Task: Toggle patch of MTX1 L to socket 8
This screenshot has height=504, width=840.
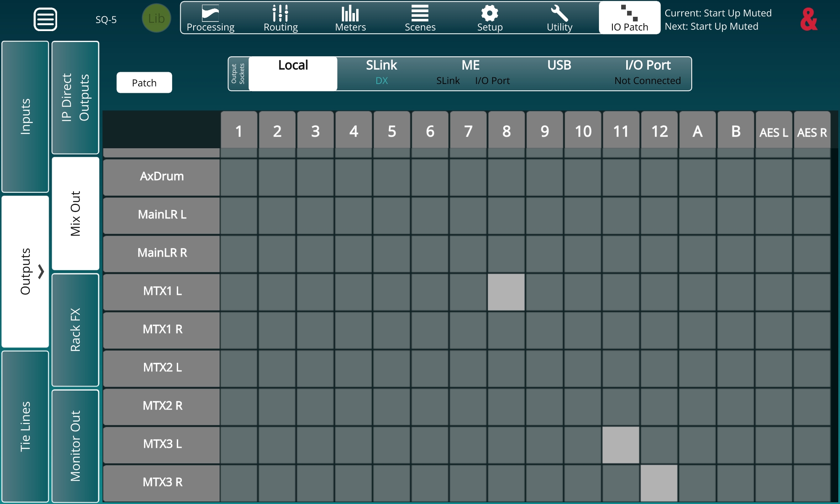Action: pos(506,292)
